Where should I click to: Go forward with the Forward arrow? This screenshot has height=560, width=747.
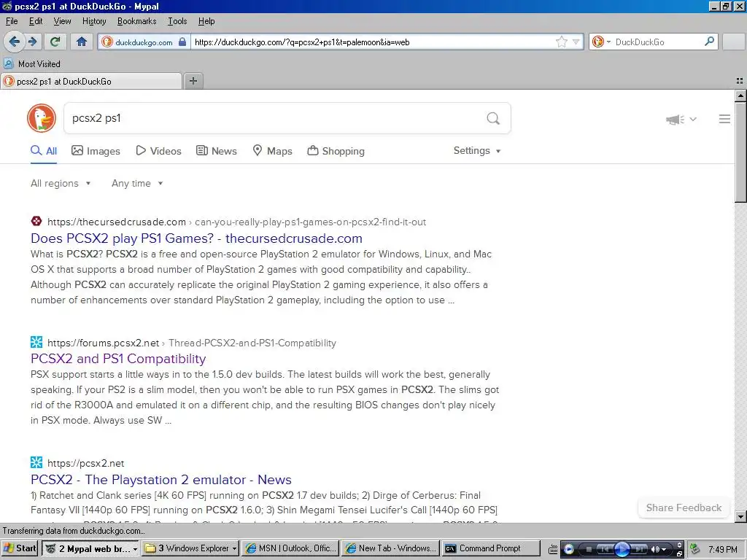pyautogui.click(x=32, y=42)
